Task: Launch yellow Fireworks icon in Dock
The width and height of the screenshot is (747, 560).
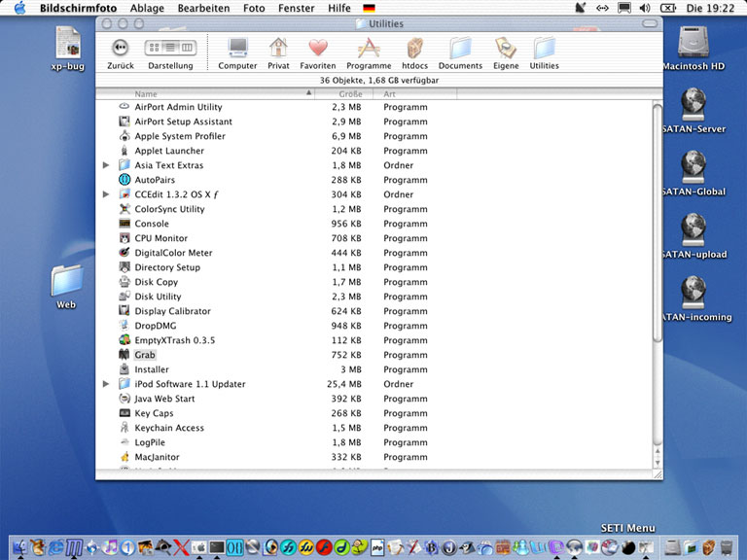Action: tap(305, 547)
